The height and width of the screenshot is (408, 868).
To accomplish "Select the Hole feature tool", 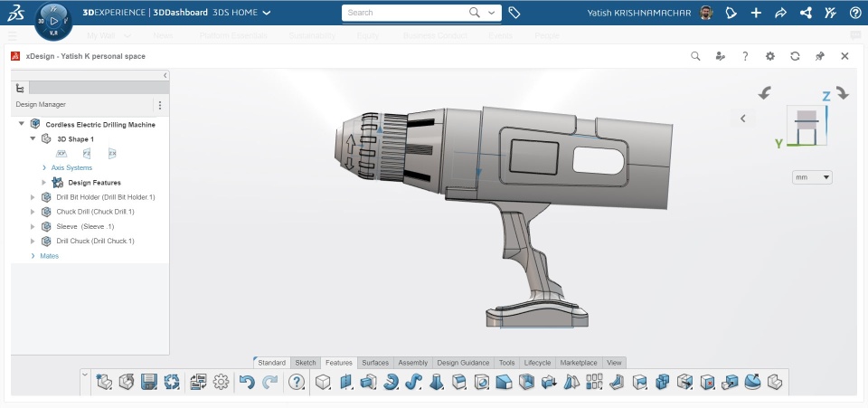I will pos(482,382).
